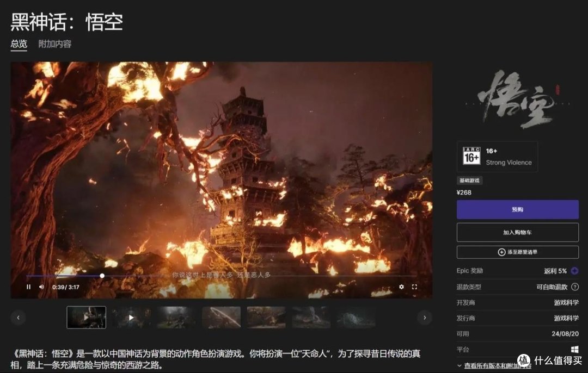Click the 基础游戏 label tag

pyautogui.click(x=469, y=181)
